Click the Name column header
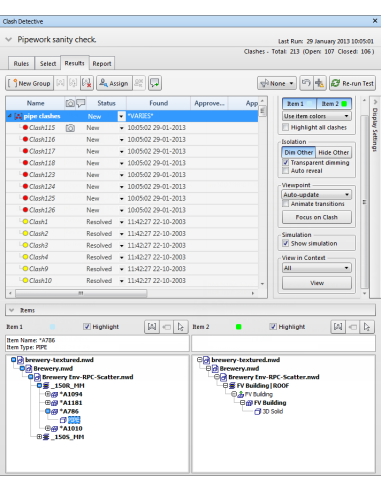 pos(35,103)
